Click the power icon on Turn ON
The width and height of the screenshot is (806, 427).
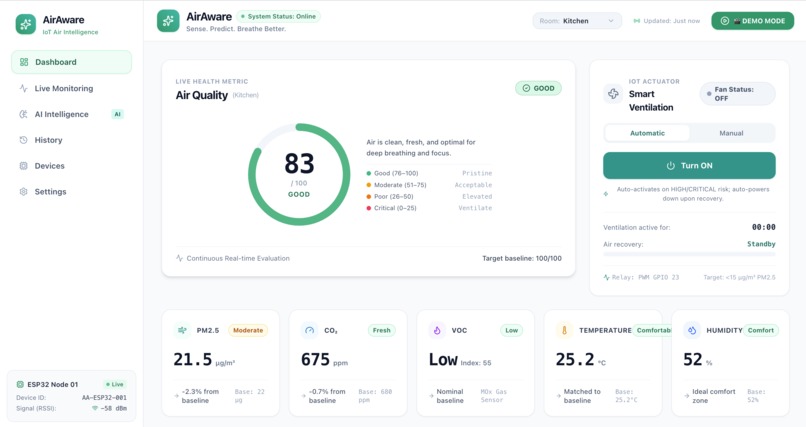coord(670,165)
